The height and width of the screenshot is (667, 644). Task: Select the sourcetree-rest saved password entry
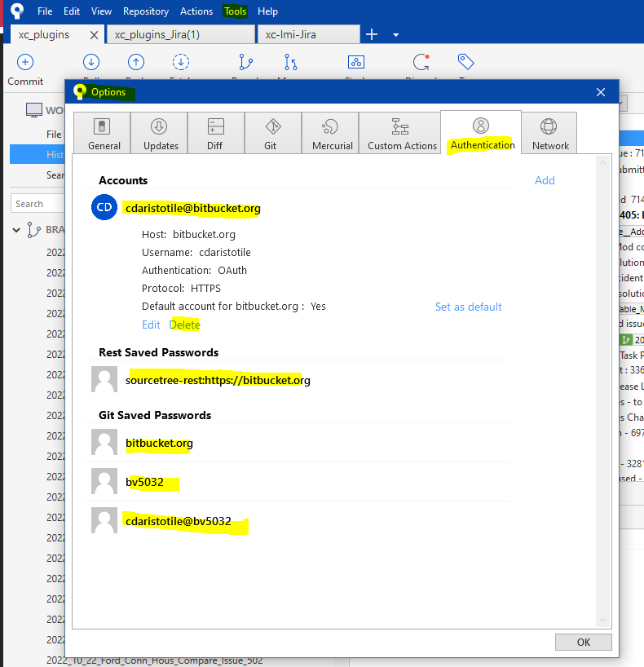tap(218, 380)
